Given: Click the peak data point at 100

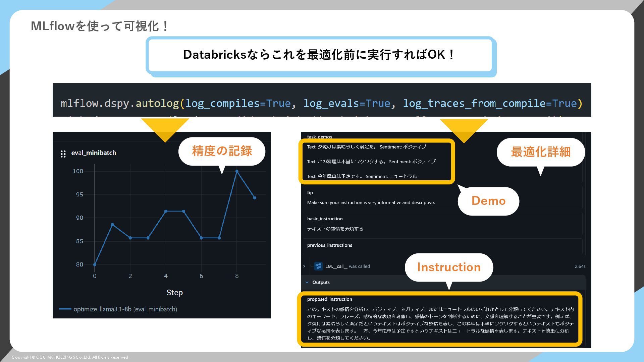Looking at the screenshot, I should pos(237,171).
